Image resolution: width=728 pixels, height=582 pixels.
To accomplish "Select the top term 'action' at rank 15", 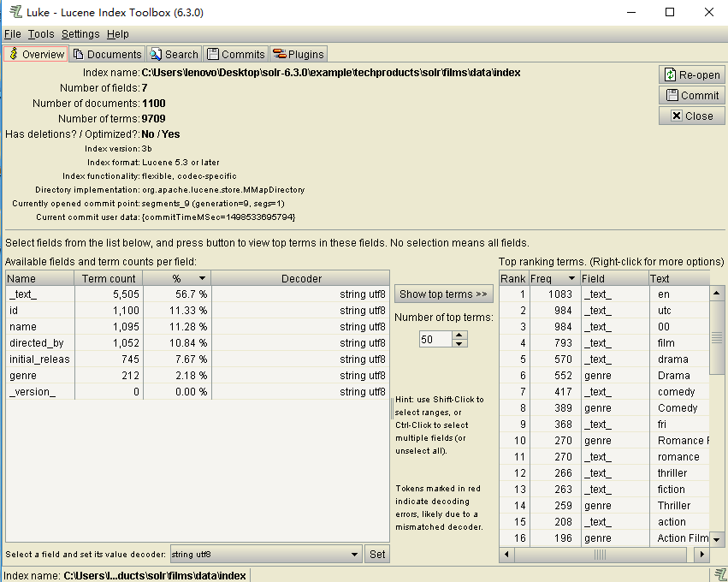I will tap(604, 521).
